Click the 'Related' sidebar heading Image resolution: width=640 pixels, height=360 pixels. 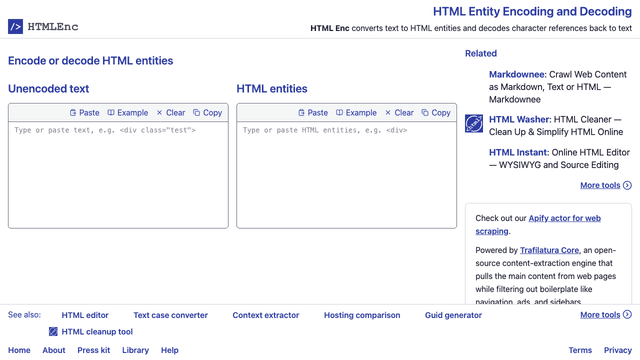click(x=481, y=53)
